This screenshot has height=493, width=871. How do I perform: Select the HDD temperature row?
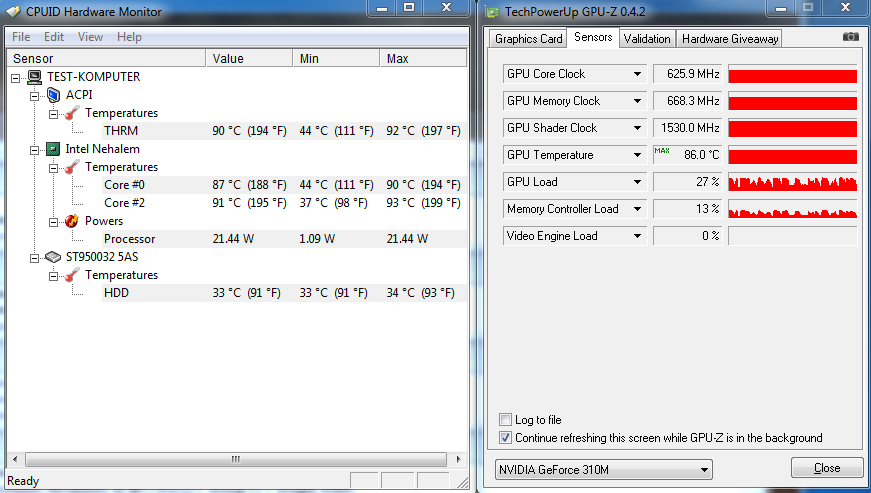284,293
